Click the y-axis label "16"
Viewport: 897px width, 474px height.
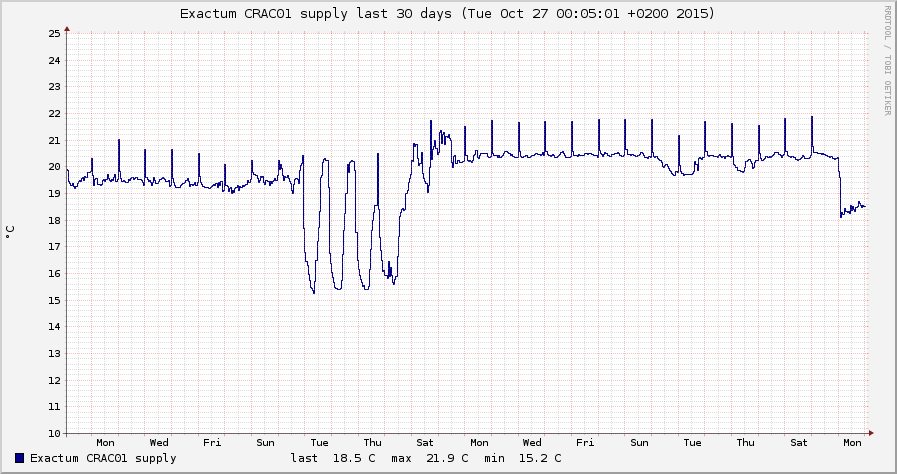(x=54, y=273)
